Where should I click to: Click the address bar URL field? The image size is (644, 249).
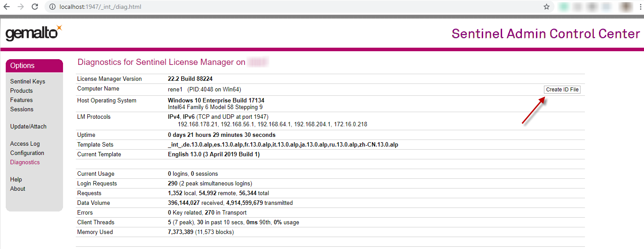pos(264,7)
